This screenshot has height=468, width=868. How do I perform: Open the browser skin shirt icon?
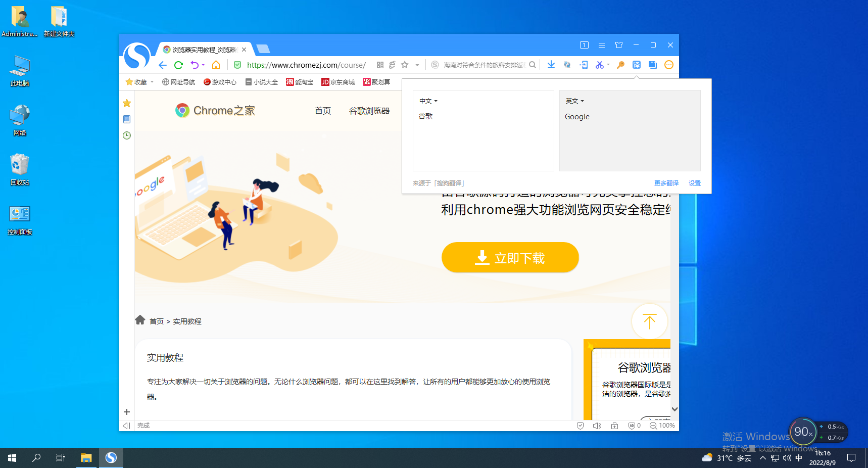[x=619, y=45]
